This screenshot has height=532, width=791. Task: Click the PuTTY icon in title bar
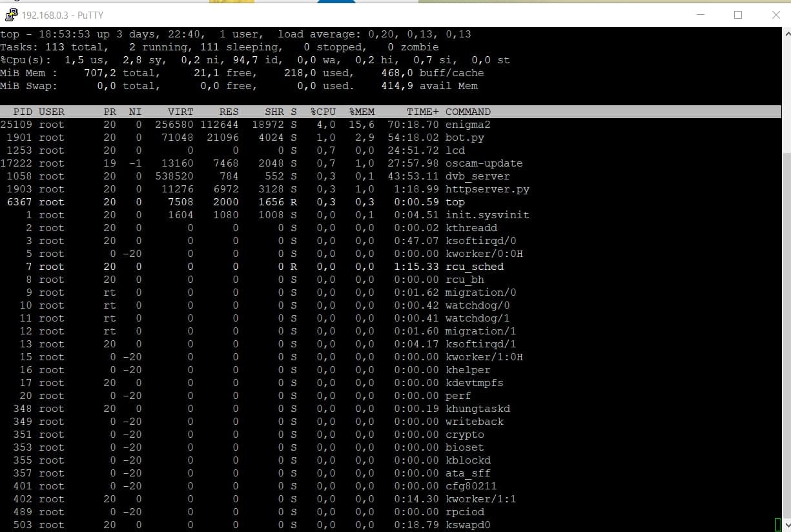(10, 15)
